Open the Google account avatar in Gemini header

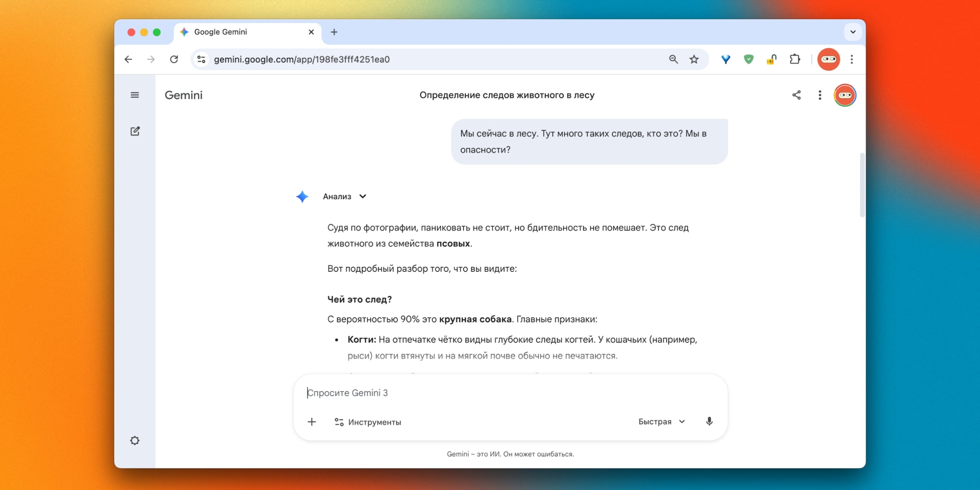click(845, 95)
